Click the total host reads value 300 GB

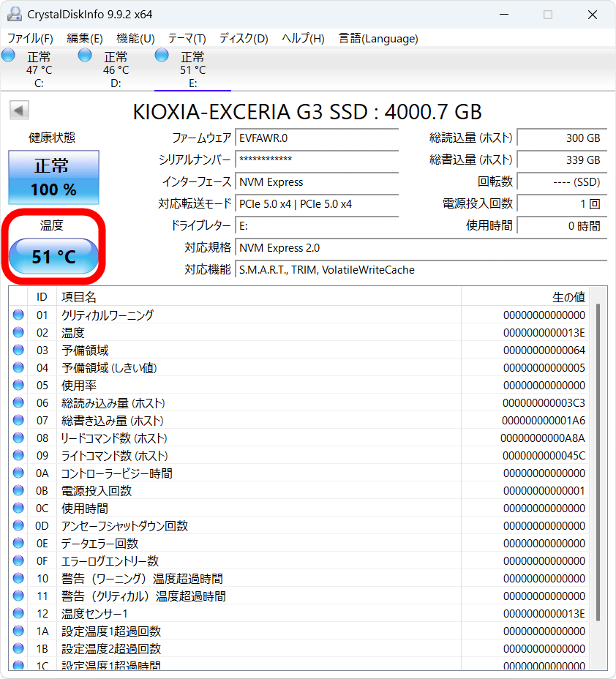tap(562, 138)
